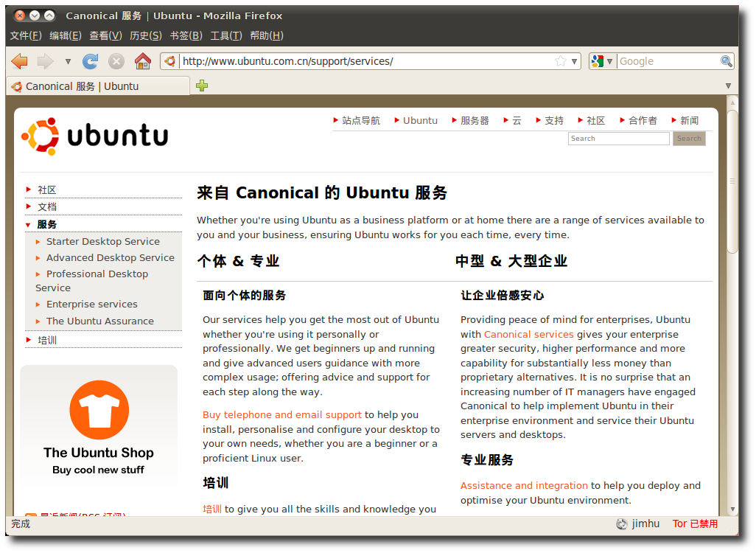The image size is (756, 553).
Task: Open Advanced Desktop Service link
Action: [x=111, y=257]
